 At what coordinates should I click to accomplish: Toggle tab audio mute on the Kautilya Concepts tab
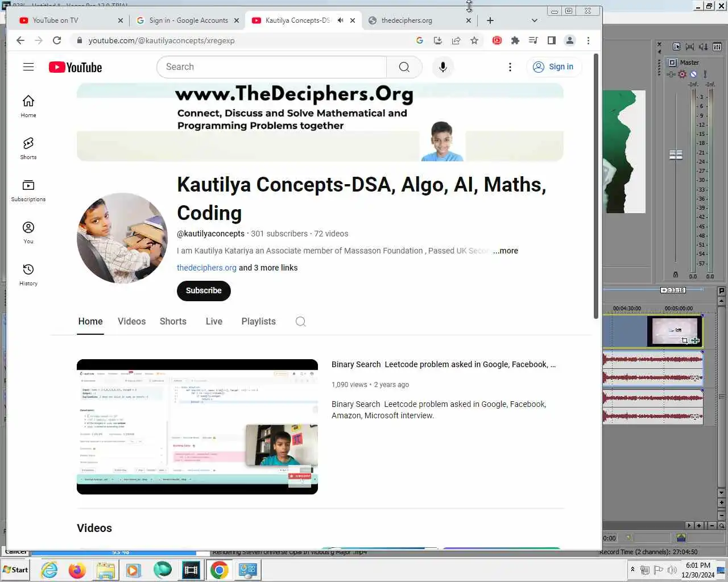[x=340, y=20]
